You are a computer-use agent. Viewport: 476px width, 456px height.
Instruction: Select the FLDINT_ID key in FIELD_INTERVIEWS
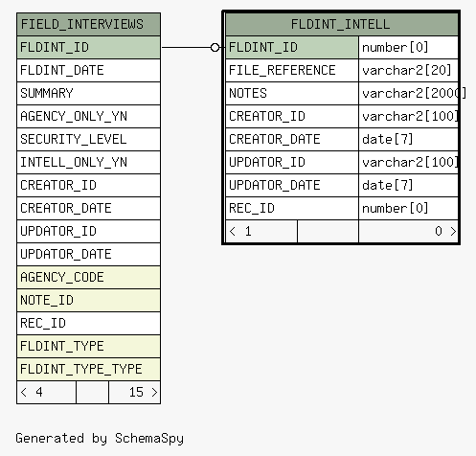pos(88,48)
